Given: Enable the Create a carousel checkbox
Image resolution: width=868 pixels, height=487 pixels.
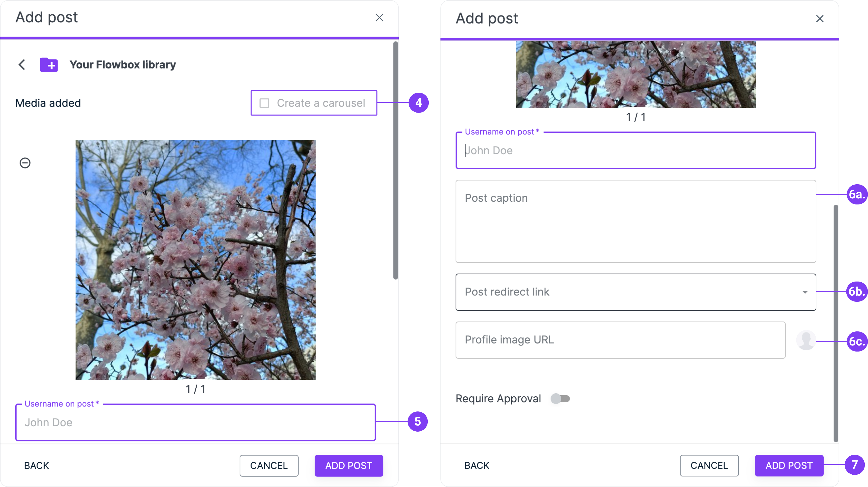Looking at the screenshot, I should tap(265, 103).
